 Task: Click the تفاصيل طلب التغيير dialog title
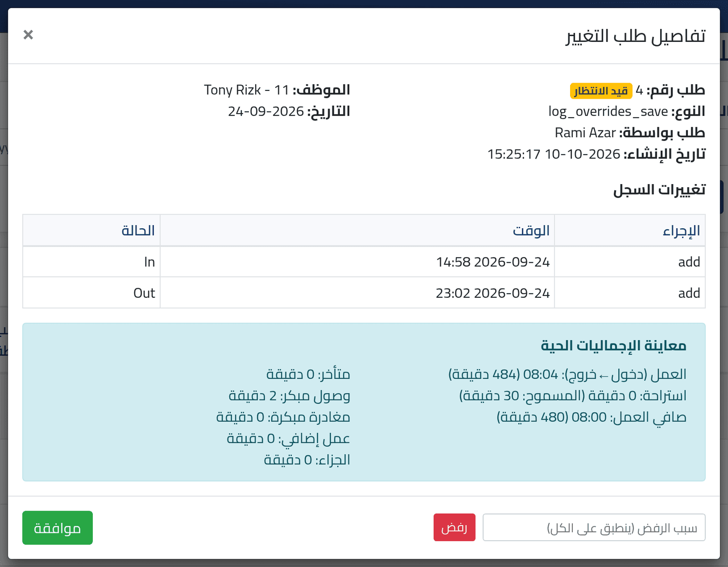[x=635, y=36]
